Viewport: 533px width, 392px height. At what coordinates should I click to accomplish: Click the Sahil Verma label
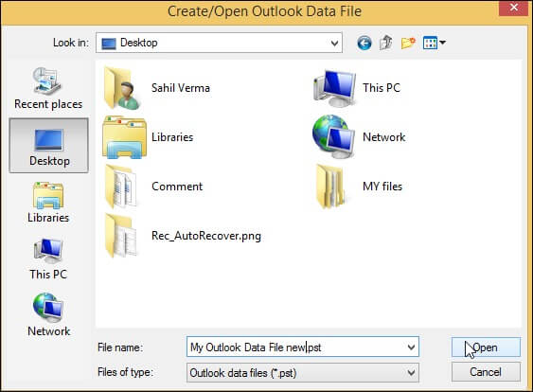tap(181, 88)
